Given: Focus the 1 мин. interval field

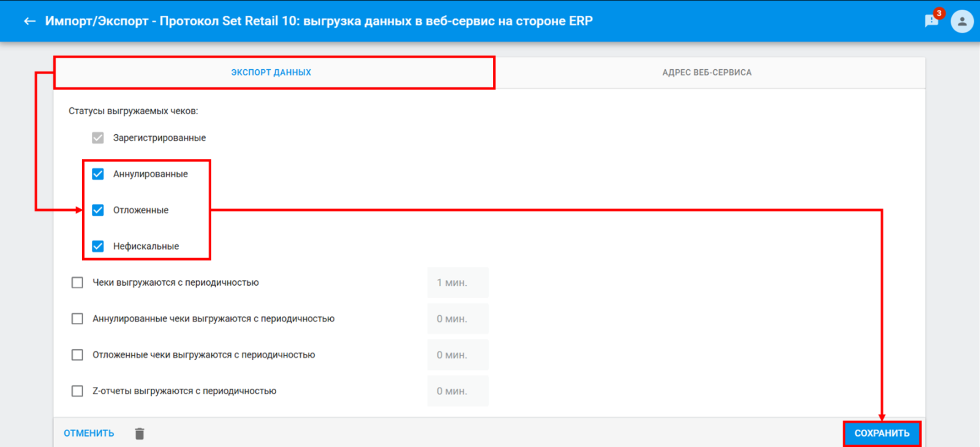Looking at the screenshot, I should (x=458, y=283).
